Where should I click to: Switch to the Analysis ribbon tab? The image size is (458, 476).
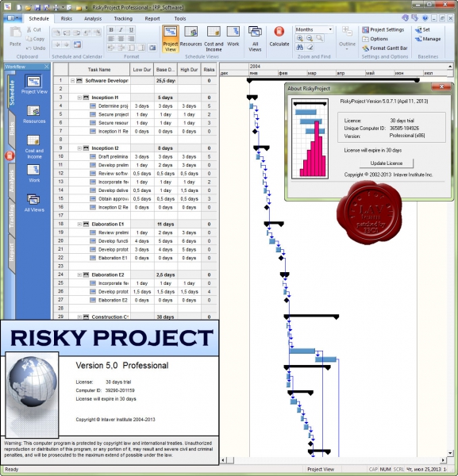point(93,18)
